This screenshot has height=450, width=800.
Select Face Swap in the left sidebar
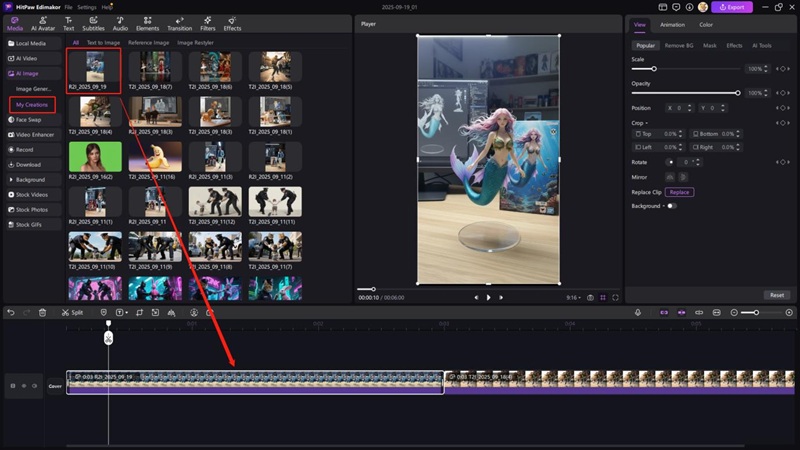point(33,120)
